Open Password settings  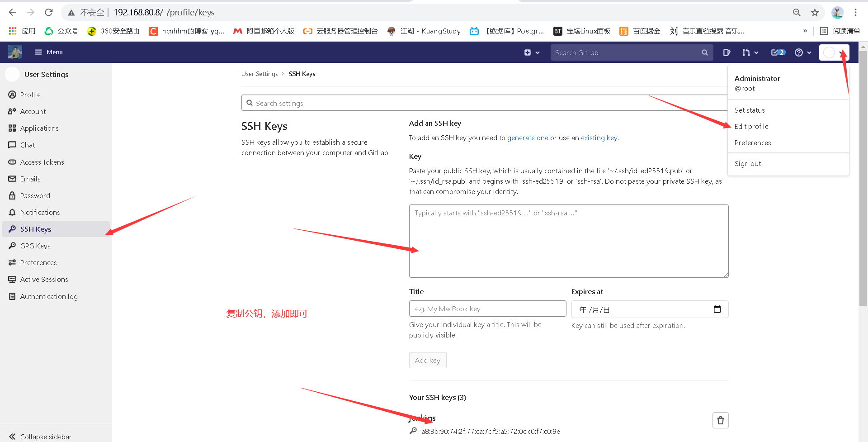[35, 195]
